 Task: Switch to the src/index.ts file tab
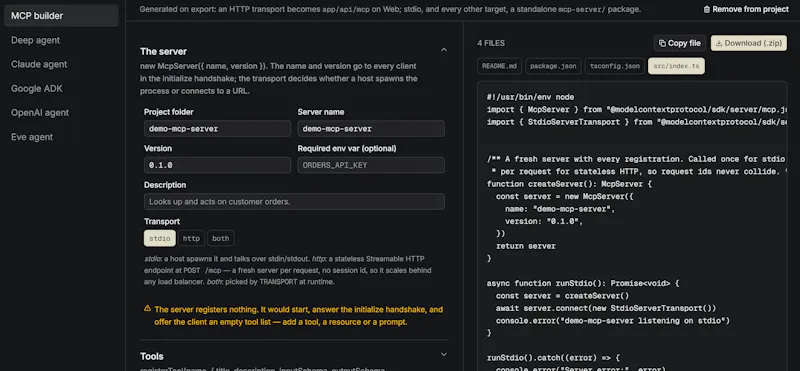676,66
